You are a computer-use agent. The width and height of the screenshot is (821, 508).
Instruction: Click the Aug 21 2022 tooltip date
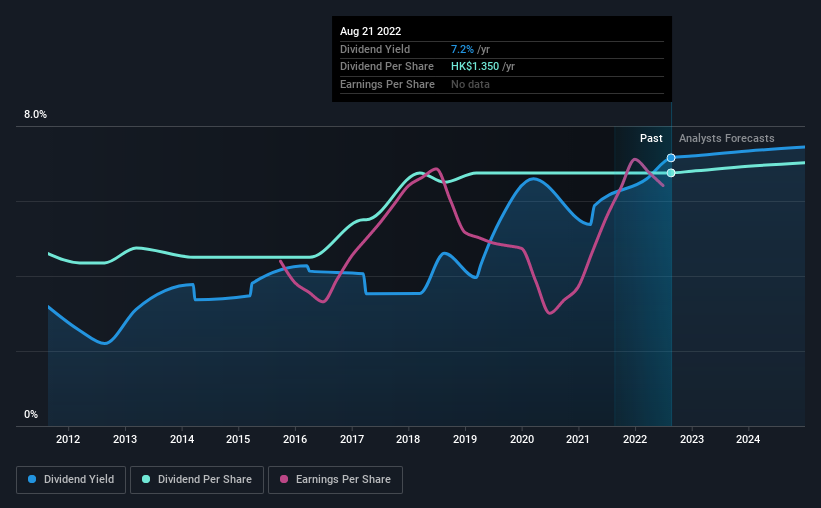click(371, 31)
